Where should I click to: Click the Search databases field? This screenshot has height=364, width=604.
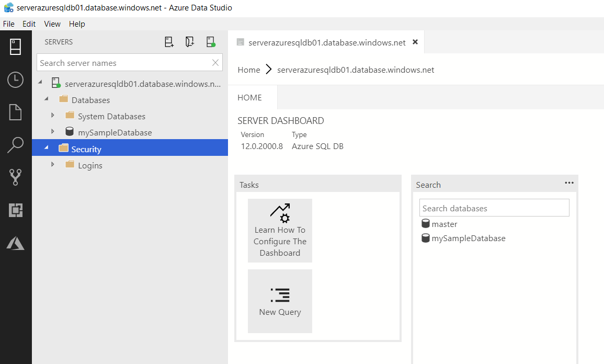[494, 208]
